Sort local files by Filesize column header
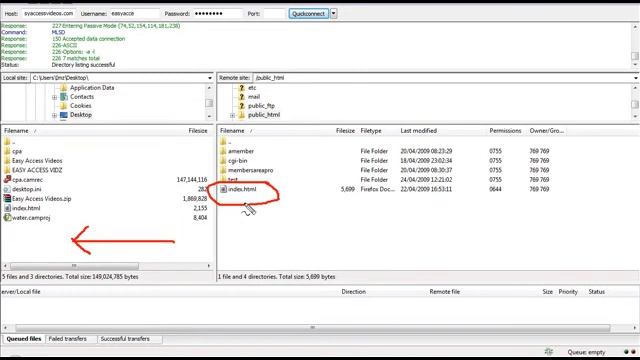This screenshot has width=640, height=360. tap(198, 131)
